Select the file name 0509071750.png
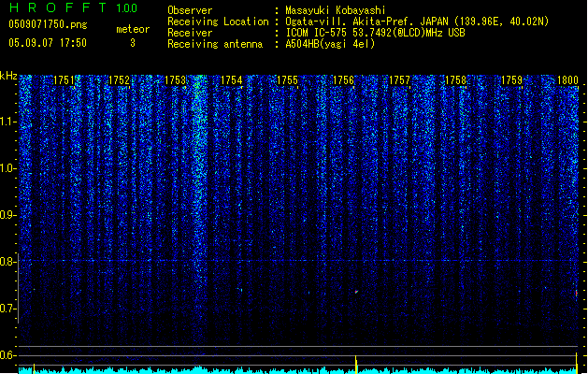Viewport: 588px width, 374px height. tap(48, 24)
